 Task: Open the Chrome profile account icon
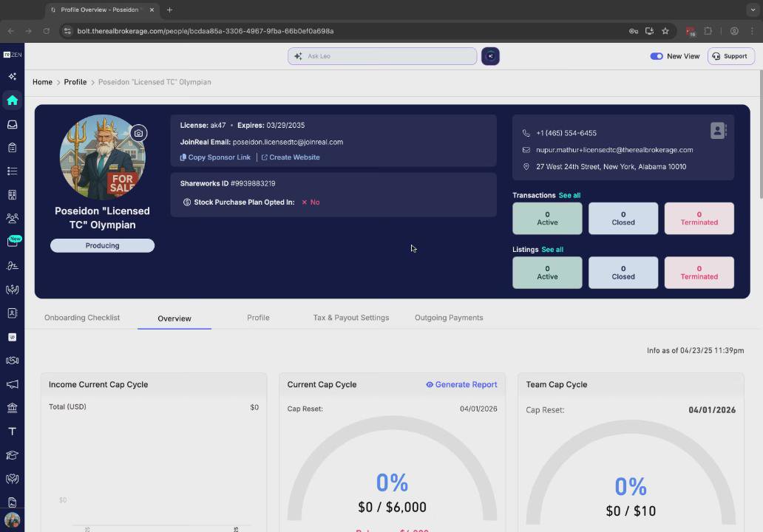[x=734, y=31]
